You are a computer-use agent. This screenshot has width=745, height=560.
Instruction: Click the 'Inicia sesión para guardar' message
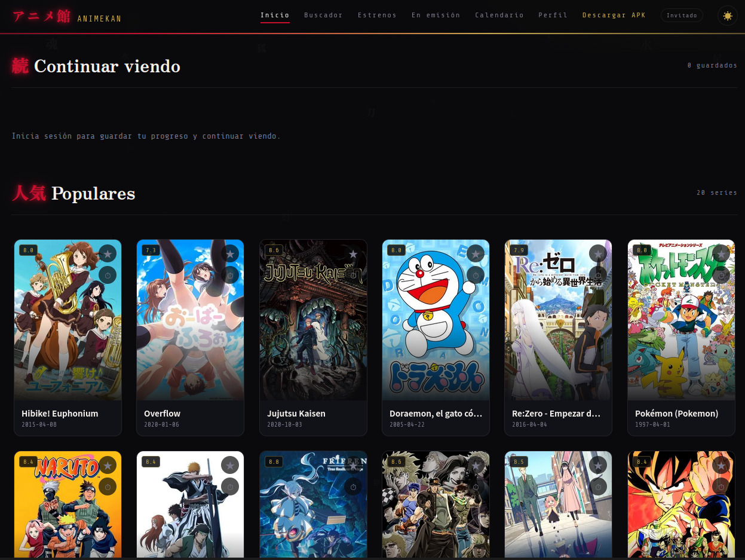pos(146,136)
